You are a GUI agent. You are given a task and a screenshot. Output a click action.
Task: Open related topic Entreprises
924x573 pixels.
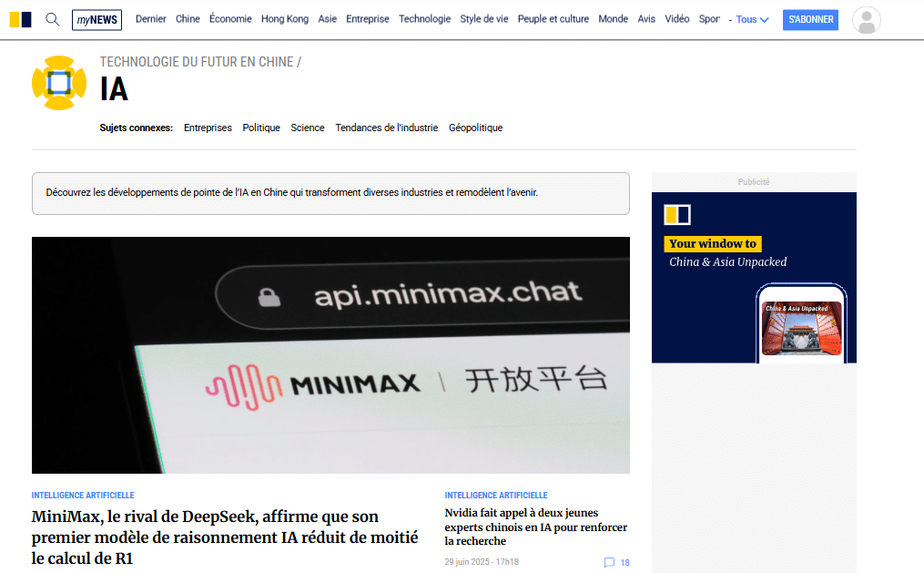point(208,128)
